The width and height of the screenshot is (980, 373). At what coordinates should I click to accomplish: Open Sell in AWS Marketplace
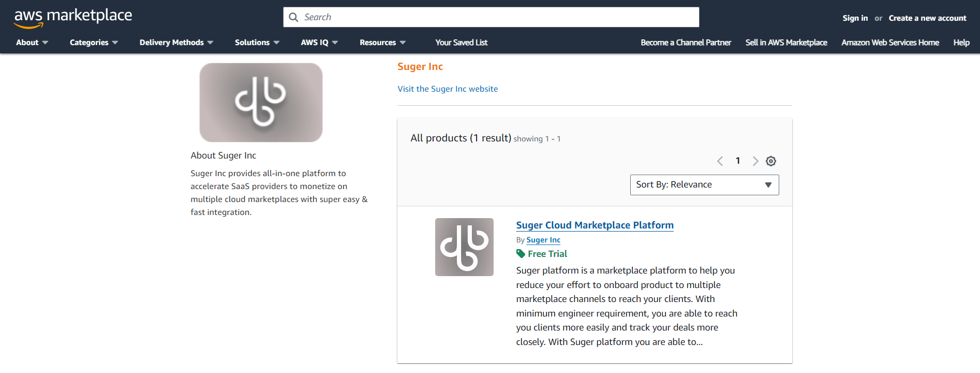(x=786, y=42)
